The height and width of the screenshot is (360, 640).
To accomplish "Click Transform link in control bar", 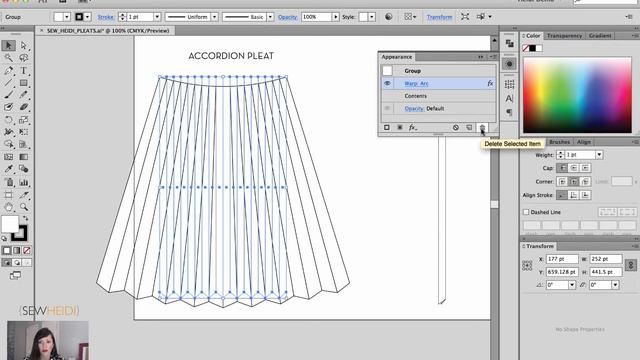I will (x=439, y=17).
